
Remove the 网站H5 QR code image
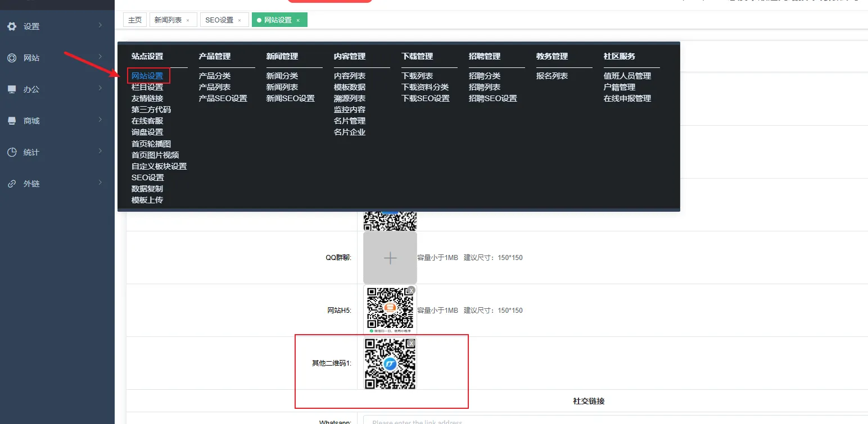[x=411, y=290]
